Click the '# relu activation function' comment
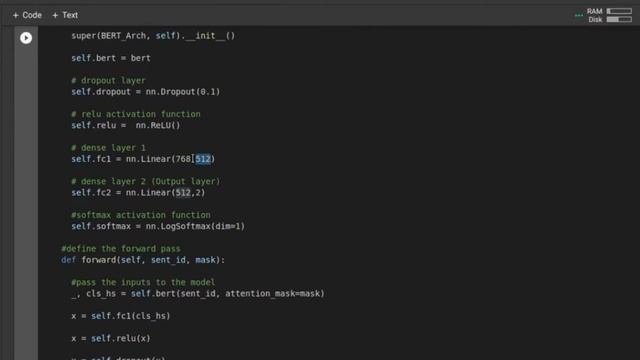Screen dimensions: 640x360 tap(136, 114)
